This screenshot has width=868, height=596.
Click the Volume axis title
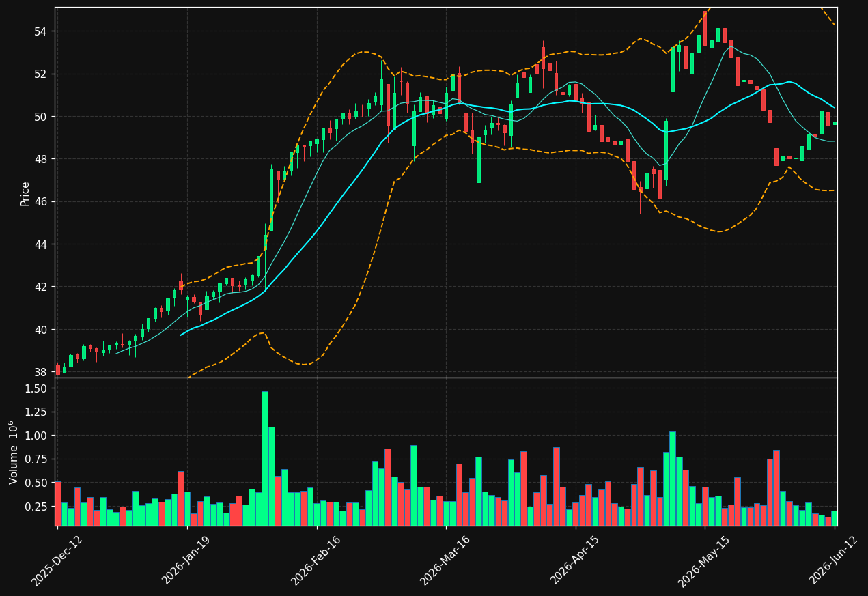point(14,452)
